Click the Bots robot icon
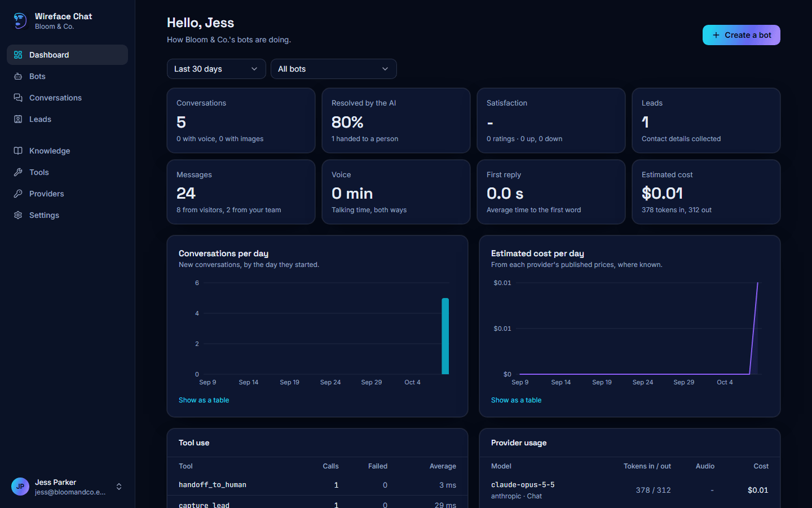Screen dimensions: 812x508 coord(18,76)
